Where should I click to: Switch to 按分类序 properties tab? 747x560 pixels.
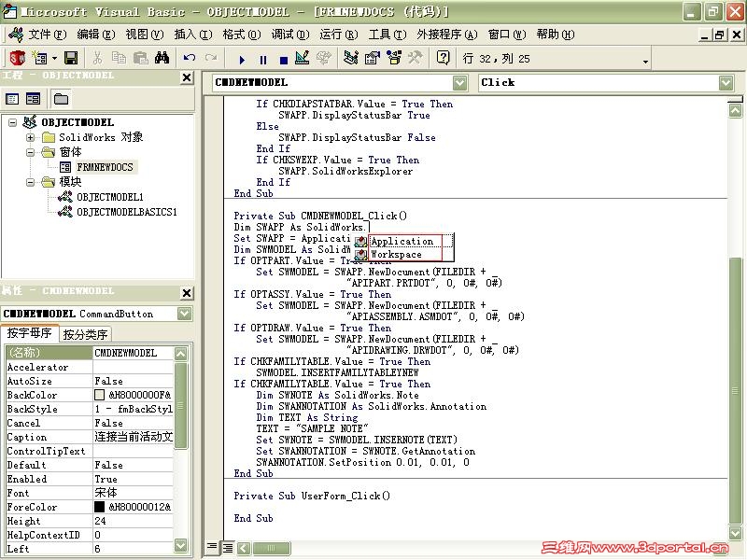(x=85, y=334)
